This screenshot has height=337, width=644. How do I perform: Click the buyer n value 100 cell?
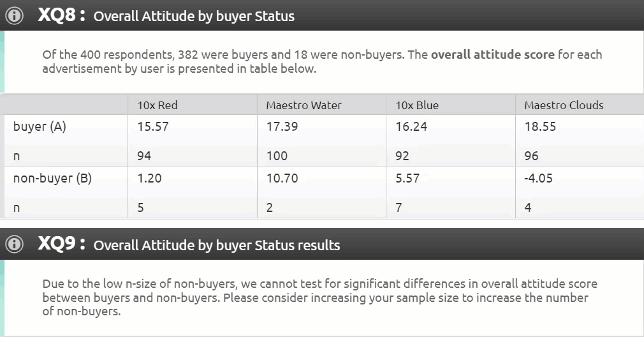[x=277, y=156]
